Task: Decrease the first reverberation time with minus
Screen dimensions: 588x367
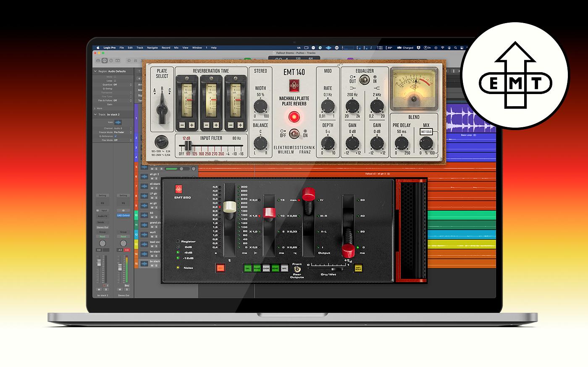Action: 182,125
